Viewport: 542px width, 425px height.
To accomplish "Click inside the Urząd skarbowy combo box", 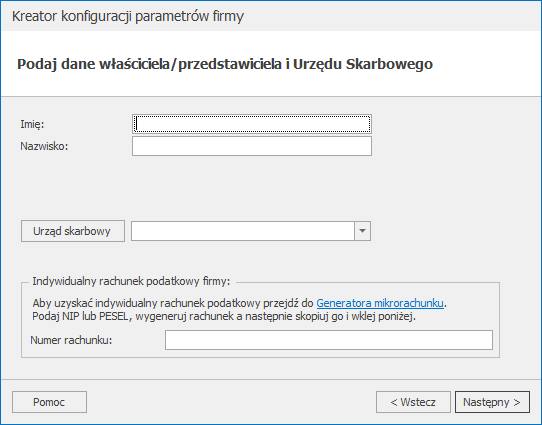I will tap(243, 231).
